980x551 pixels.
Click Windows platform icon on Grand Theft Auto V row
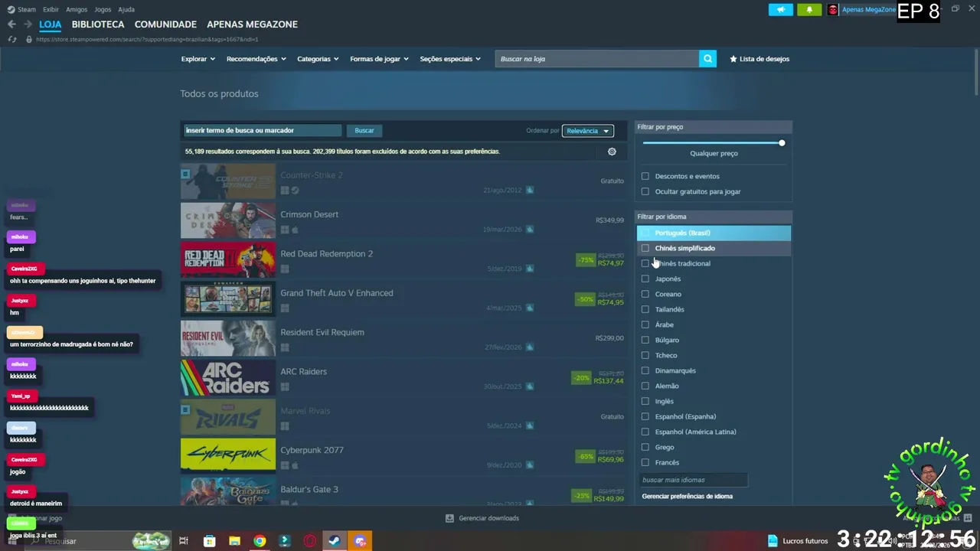coord(285,308)
